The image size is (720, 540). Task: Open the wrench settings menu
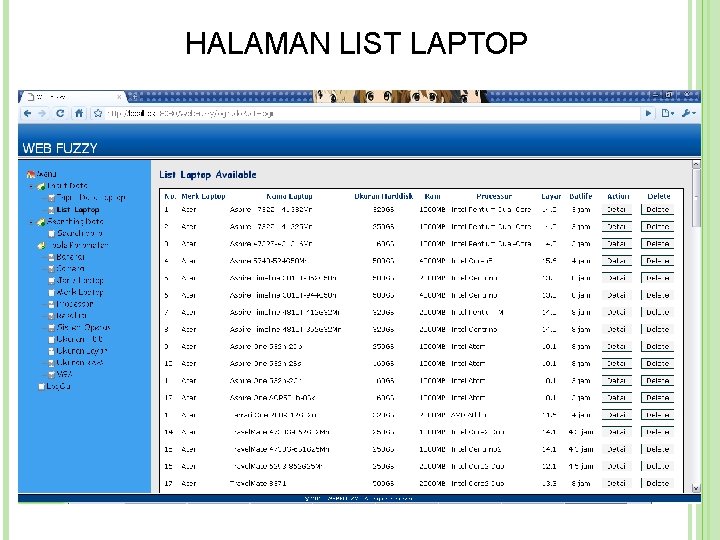(688, 113)
